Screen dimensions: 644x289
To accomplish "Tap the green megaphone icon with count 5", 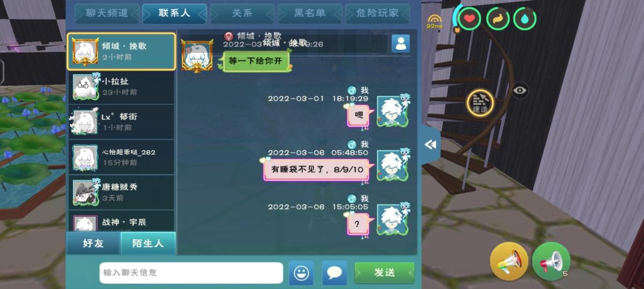I will (x=551, y=262).
